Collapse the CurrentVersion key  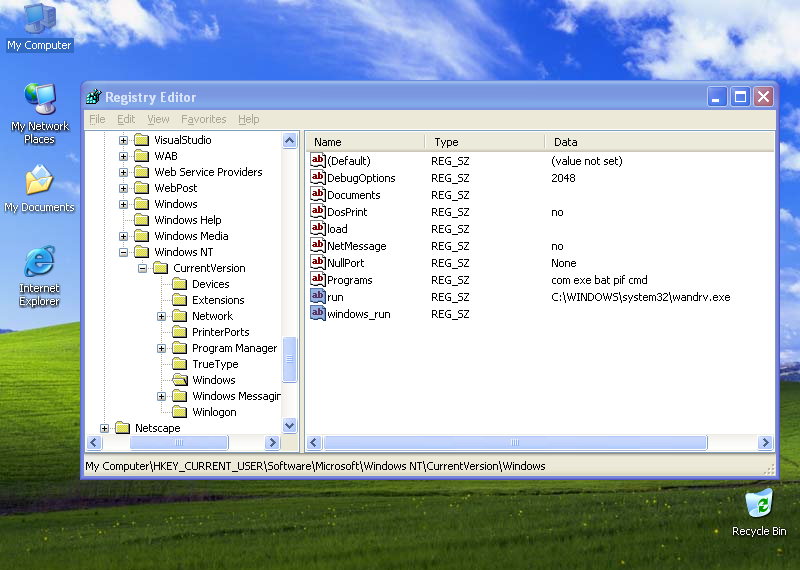(142, 268)
